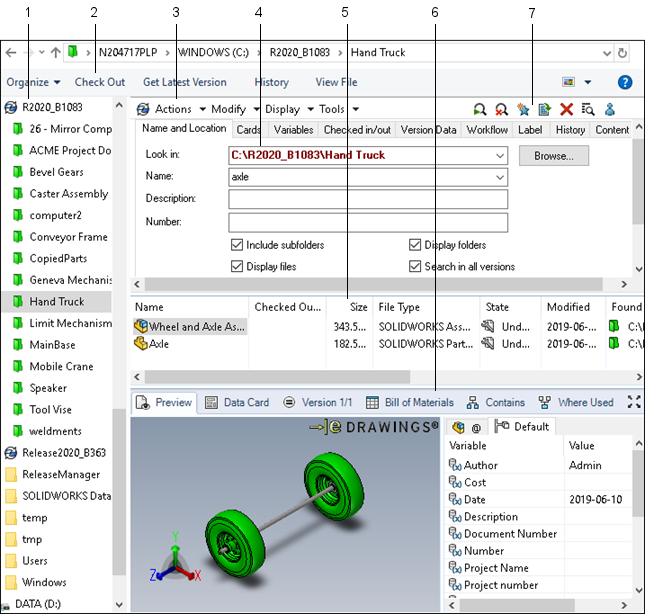
Task: Click the red X delete icon
Action: tap(566, 109)
